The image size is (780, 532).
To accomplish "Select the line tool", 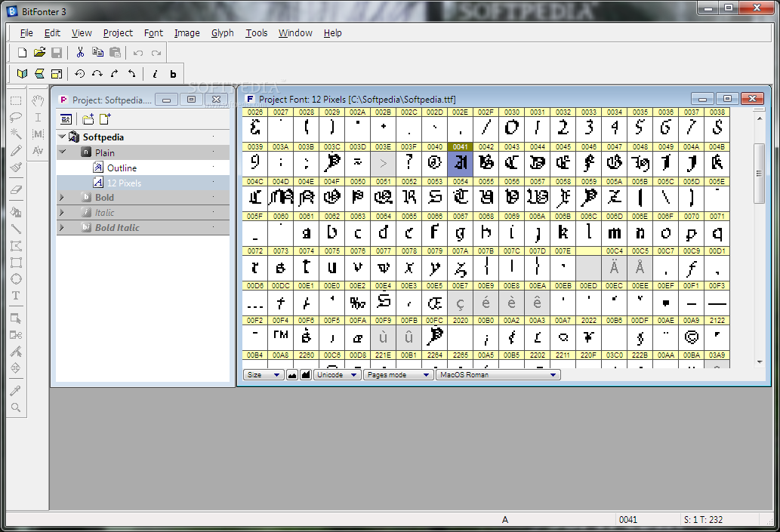I will pos(16,229).
